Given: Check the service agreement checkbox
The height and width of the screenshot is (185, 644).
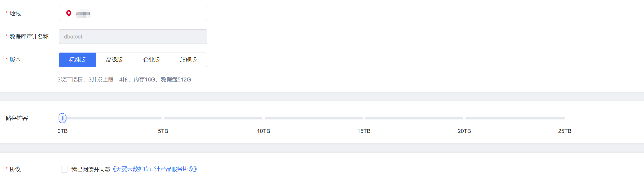Looking at the screenshot, I should pos(64,169).
